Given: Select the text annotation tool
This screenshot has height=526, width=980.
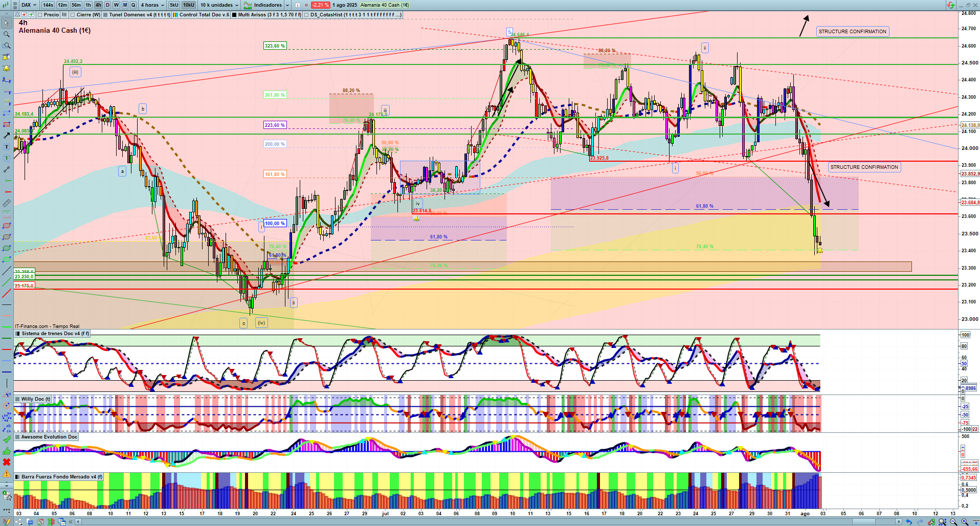Looking at the screenshot, I should [x=7, y=147].
